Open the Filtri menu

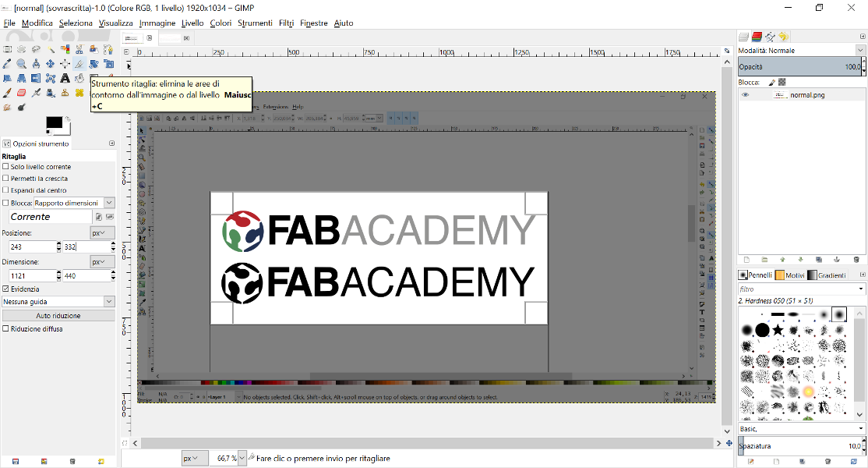pyautogui.click(x=286, y=23)
